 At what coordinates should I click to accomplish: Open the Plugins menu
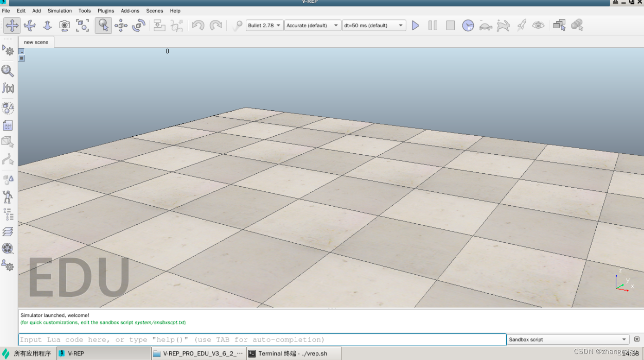coord(106,11)
